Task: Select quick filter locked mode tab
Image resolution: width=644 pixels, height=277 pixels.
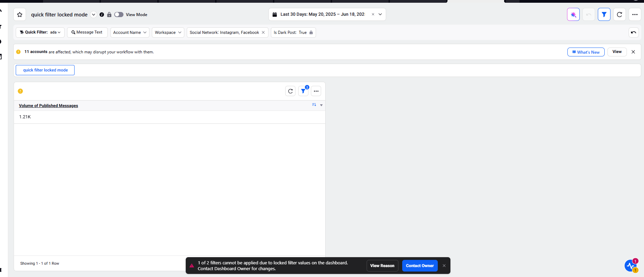Action: click(x=45, y=70)
